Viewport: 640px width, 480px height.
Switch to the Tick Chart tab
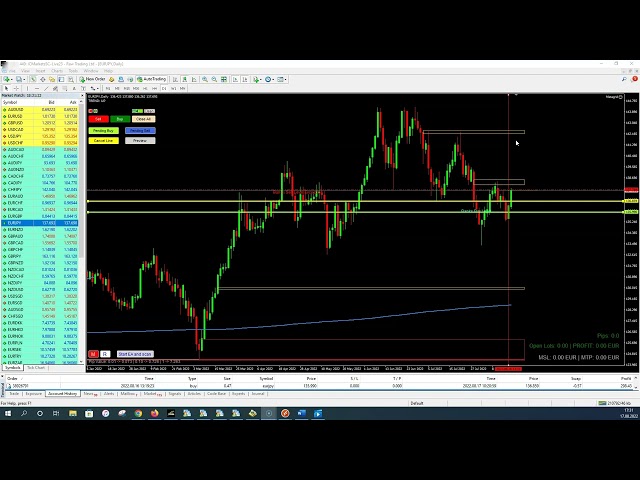37,368
